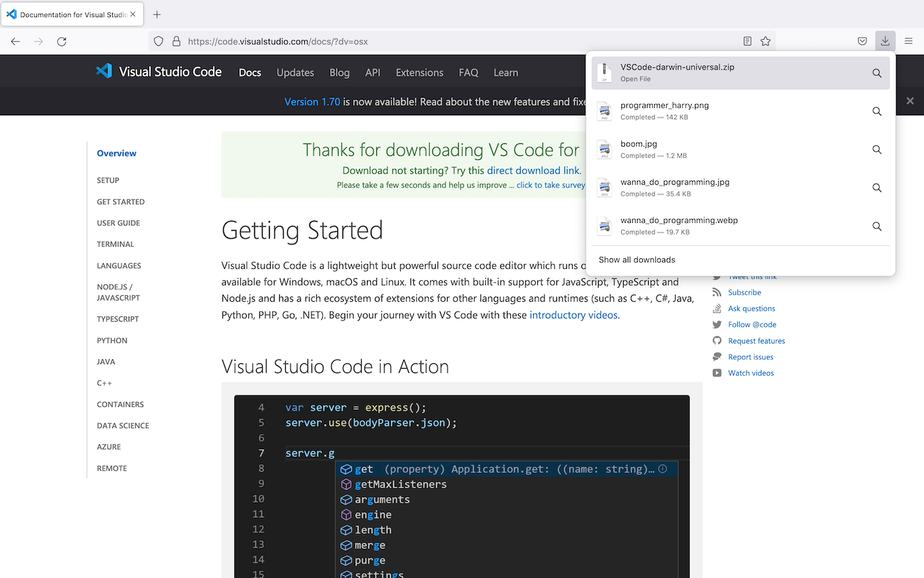Screen dimensions: 924x578
Task: Open the Docs nav item
Action: click(x=250, y=73)
